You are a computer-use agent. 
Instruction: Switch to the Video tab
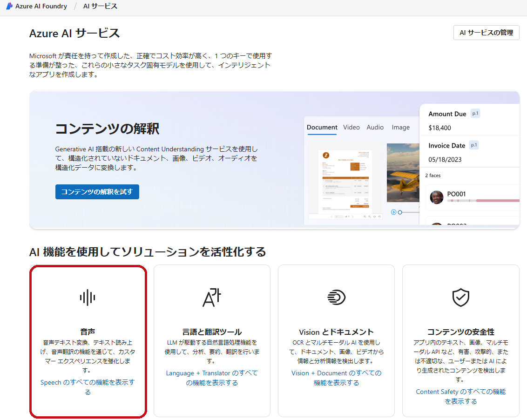pyautogui.click(x=351, y=128)
